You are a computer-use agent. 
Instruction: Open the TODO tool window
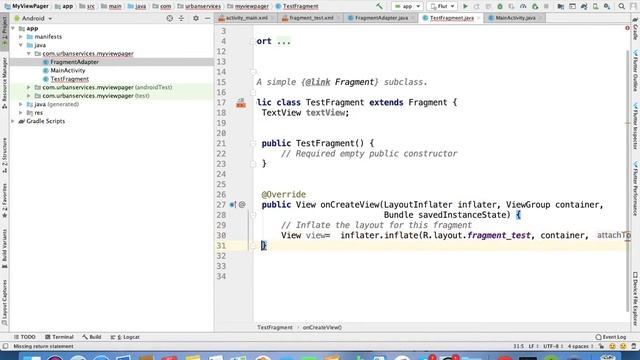[x=24, y=337]
